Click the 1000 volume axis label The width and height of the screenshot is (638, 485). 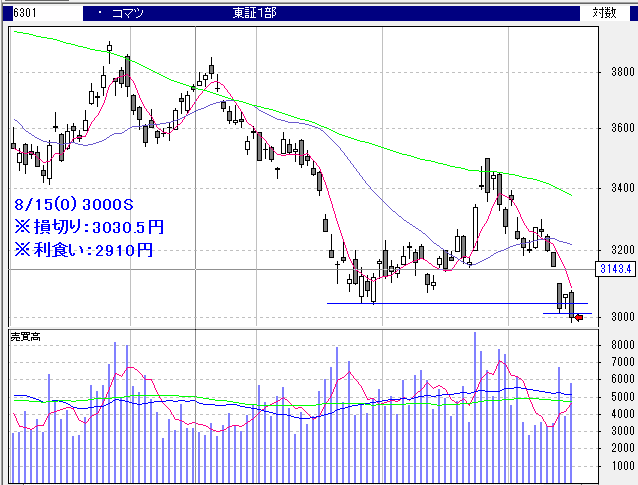point(620,466)
